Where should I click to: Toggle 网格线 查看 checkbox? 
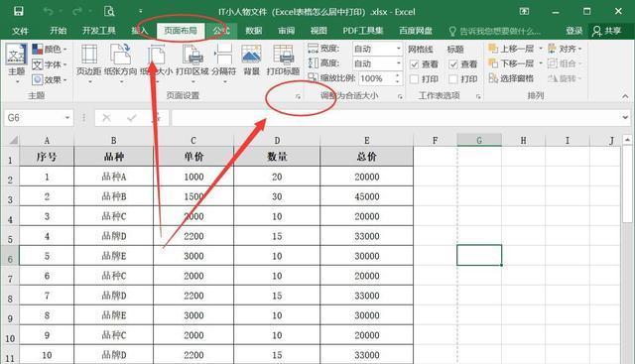(x=414, y=64)
